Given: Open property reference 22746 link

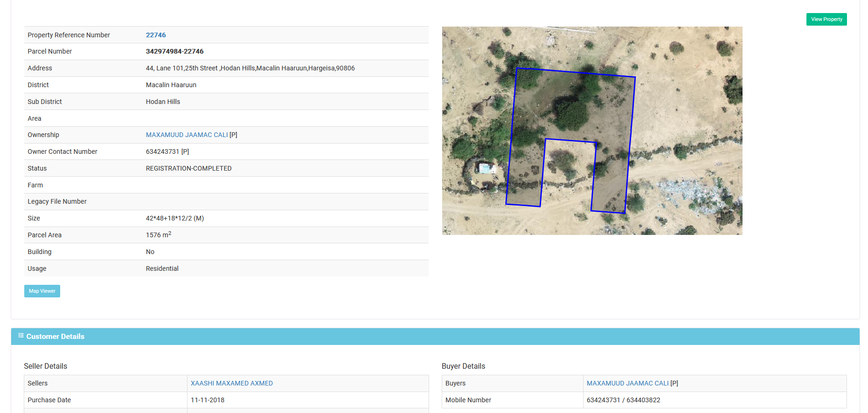Looking at the screenshot, I should [x=156, y=35].
